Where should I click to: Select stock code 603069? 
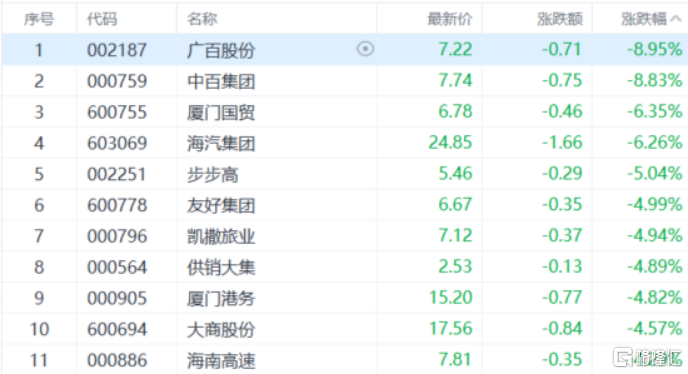(x=117, y=143)
